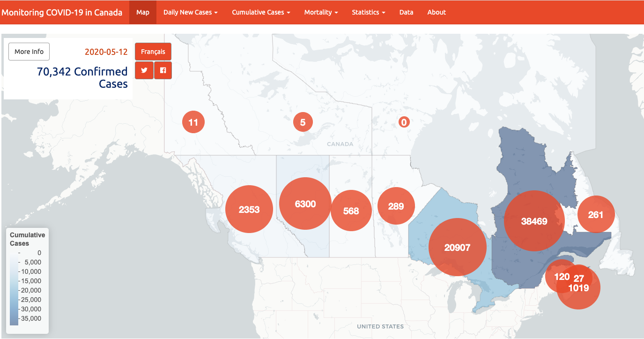Open the Mortality dropdown menu
The width and height of the screenshot is (644, 339).
pyautogui.click(x=321, y=12)
